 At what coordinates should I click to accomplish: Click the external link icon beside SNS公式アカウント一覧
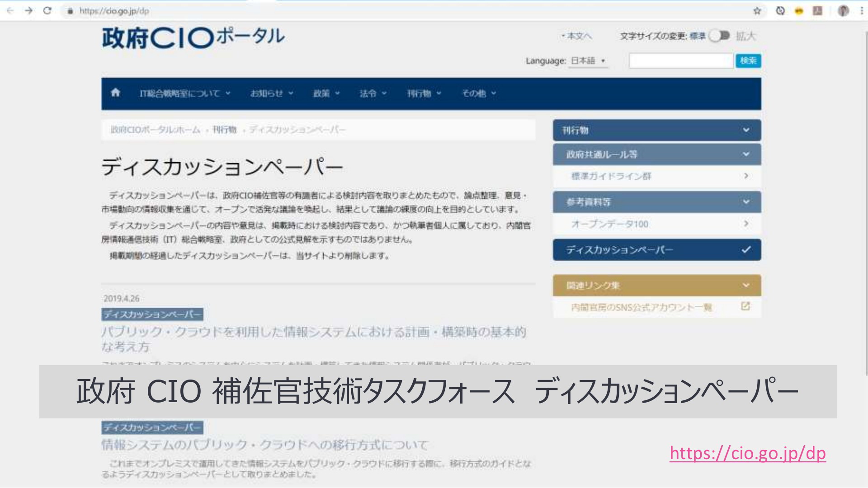pyautogui.click(x=745, y=306)
